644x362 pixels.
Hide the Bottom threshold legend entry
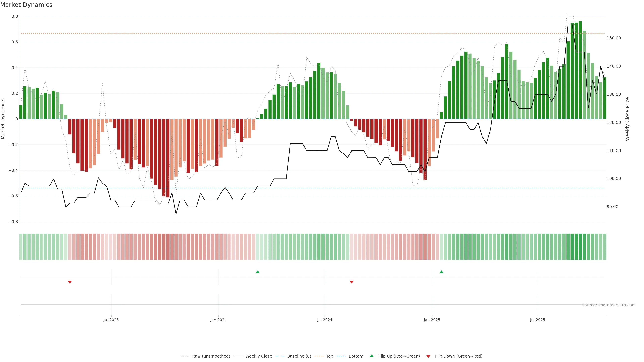(356, 356)
